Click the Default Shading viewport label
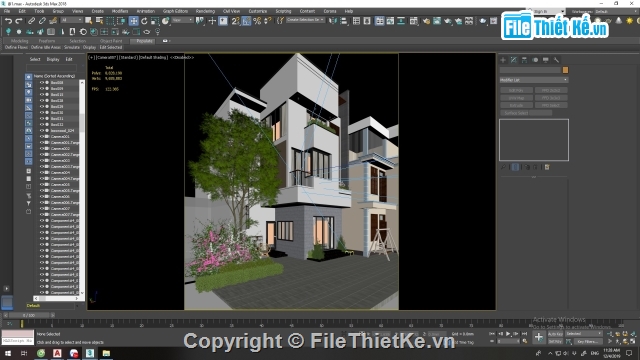The height and width of the screenshot is (360, 640). [x=153, y=58]
